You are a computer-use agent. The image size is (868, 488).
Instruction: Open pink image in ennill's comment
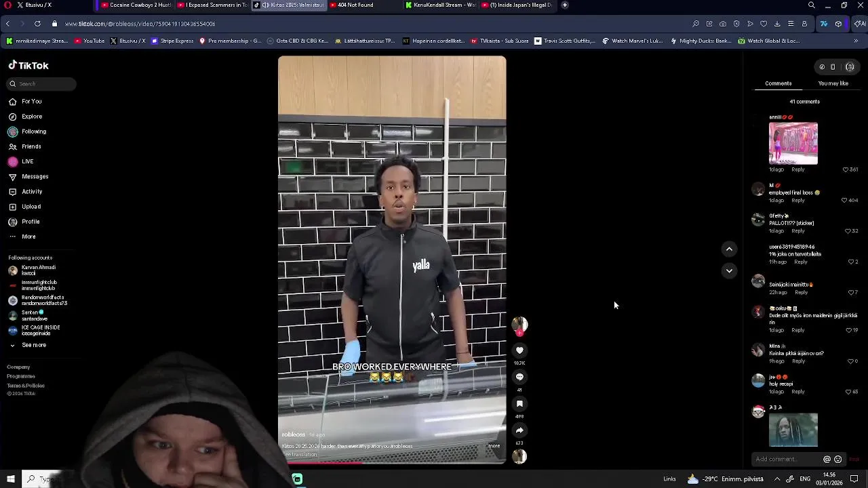click(793, 143)
